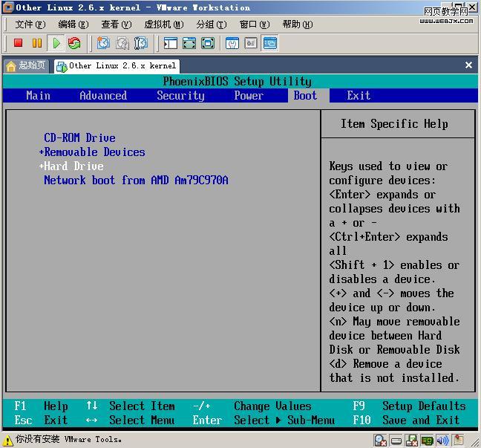Click the 你没有安装 VMware Tools status message

tap(68, 439)
